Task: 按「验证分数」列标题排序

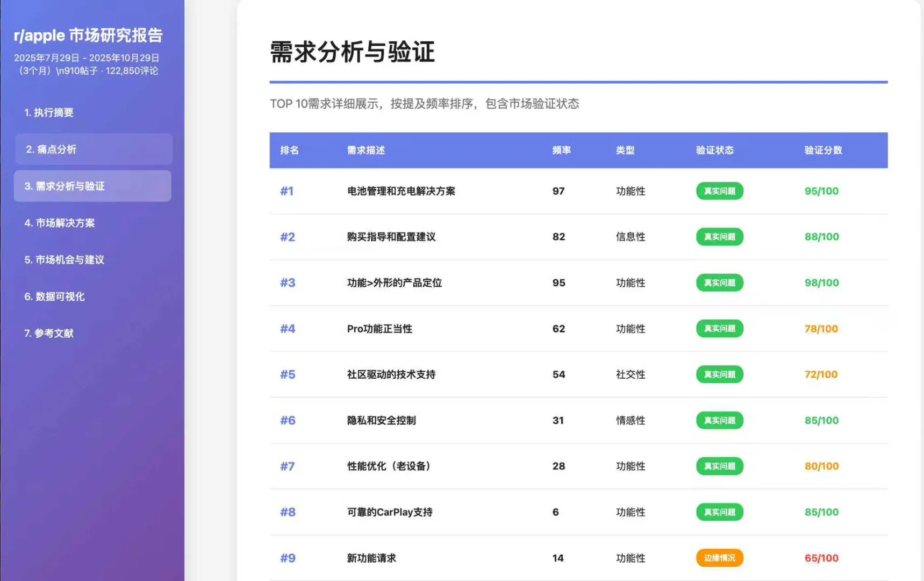Action: pos(821,151)
